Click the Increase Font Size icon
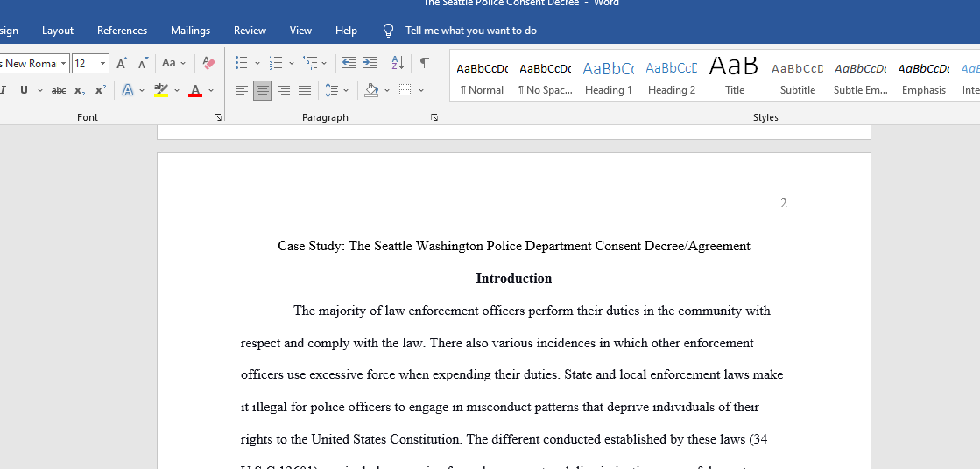This screenshot has height=469, width=980. coord(122,63)
